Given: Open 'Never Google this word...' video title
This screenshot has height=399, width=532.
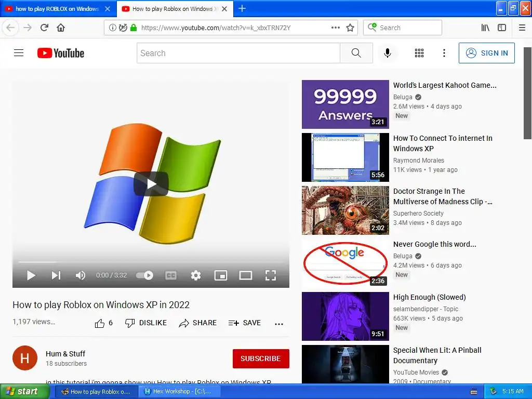Looking at the screenshot, I should (435, 244).
